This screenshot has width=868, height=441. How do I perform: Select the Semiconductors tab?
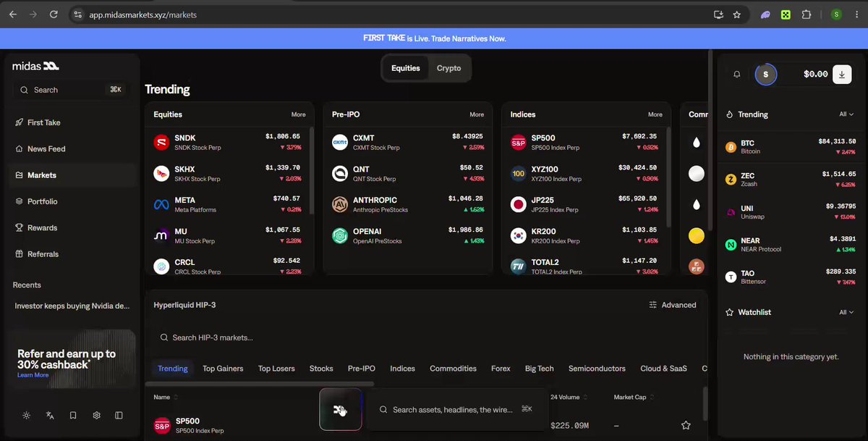[597, 369]
